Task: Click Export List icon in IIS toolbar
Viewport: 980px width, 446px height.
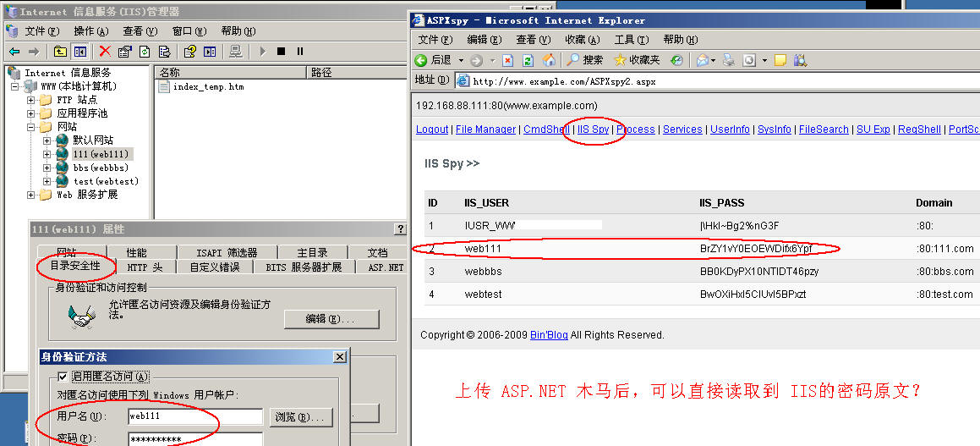Action: click(164, 52)
